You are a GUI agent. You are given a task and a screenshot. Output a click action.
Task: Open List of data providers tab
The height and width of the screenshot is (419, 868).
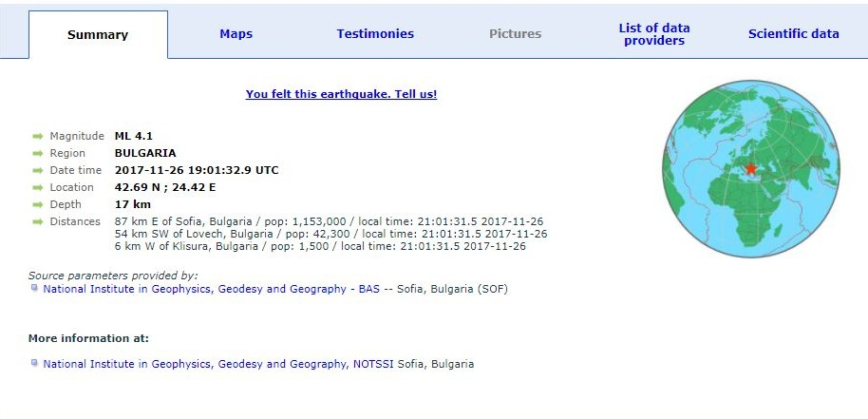[x=654, y=34]
